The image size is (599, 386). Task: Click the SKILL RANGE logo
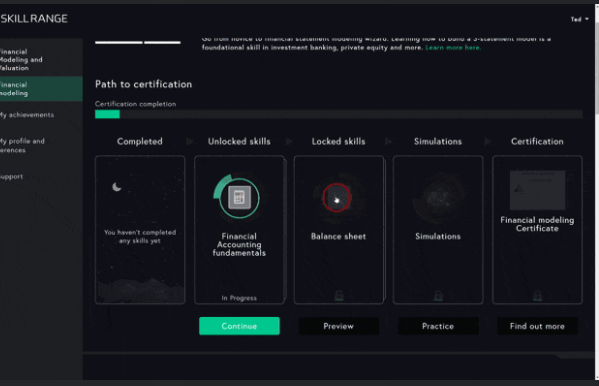pyautogui.click(x=34, y=18)
